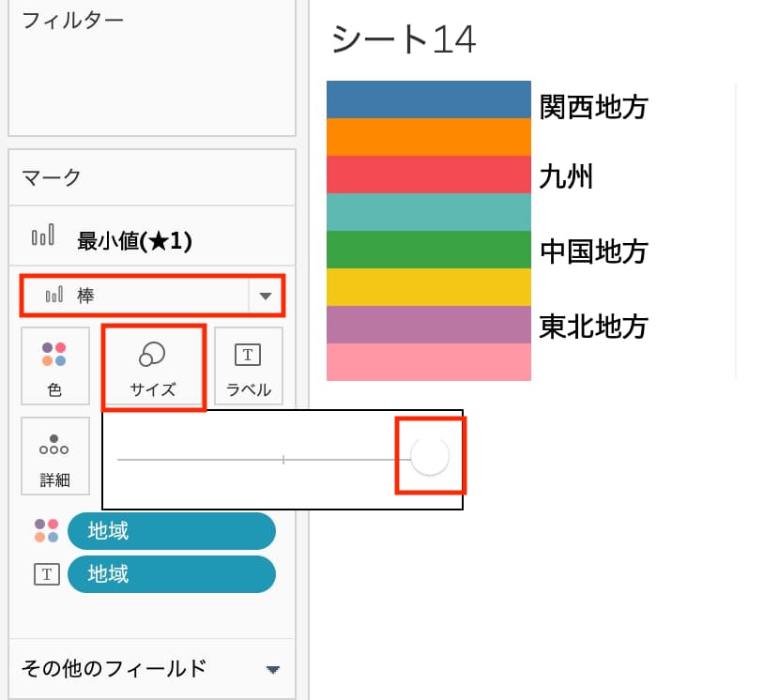This screenshot has width=764, height=700.
Task: Click the ラベル (Label) mark button
Action: point(248,365)
